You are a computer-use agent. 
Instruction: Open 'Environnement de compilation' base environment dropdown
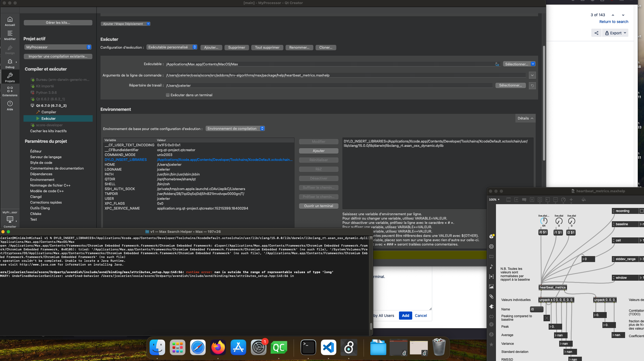235,128
